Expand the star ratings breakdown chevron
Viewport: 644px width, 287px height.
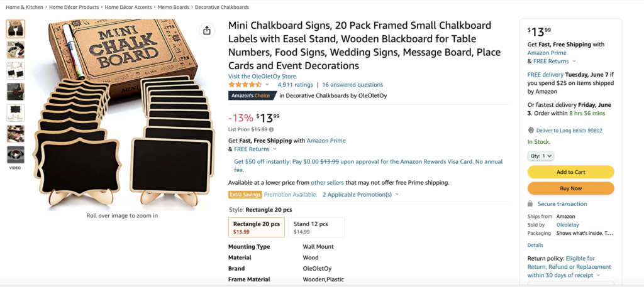click(267, 85)
